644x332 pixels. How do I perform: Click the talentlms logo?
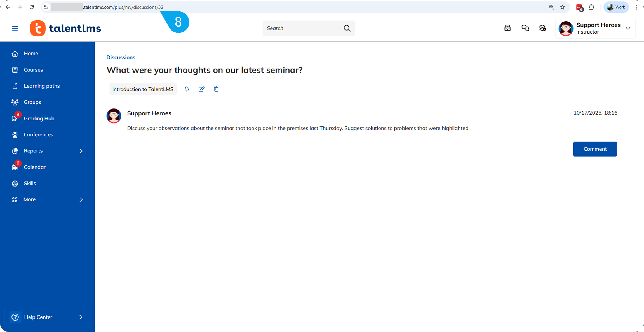pos(65,28)
